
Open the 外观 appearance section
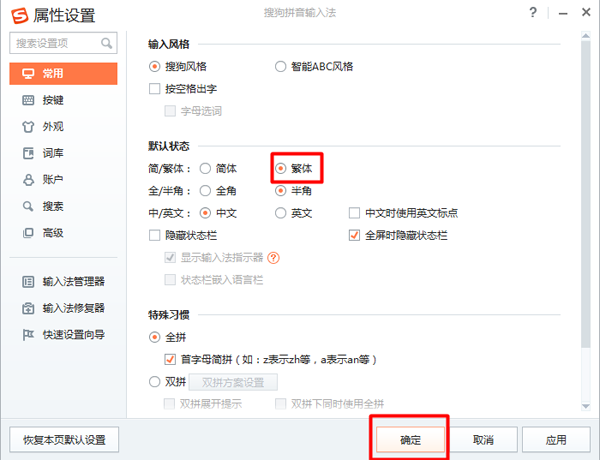coord(53,127)
